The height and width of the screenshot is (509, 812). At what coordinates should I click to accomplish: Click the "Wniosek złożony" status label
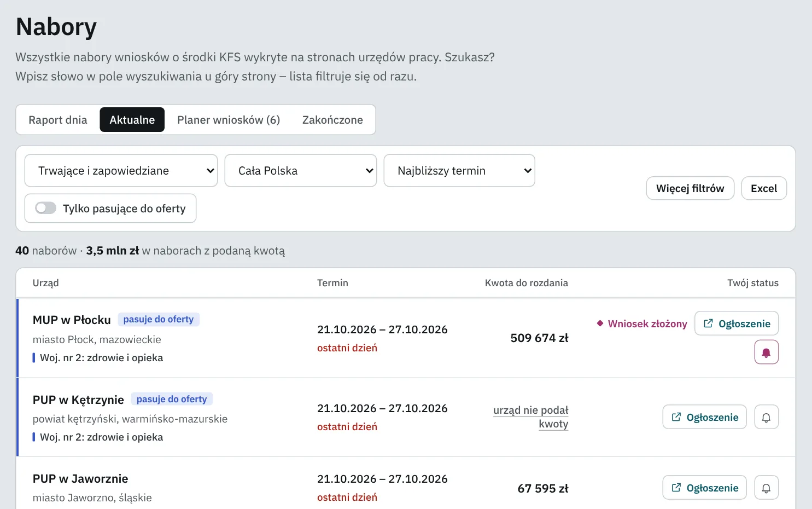(642, 324)
